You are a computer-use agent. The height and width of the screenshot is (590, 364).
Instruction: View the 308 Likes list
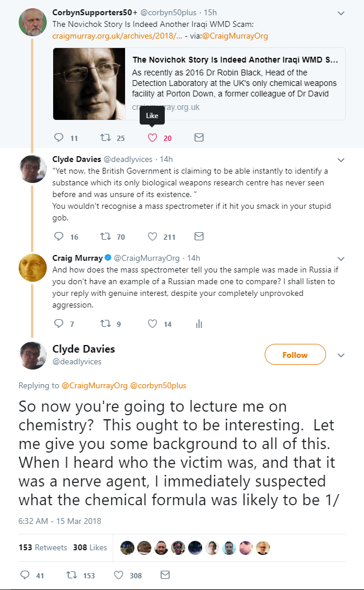[90, 547]
